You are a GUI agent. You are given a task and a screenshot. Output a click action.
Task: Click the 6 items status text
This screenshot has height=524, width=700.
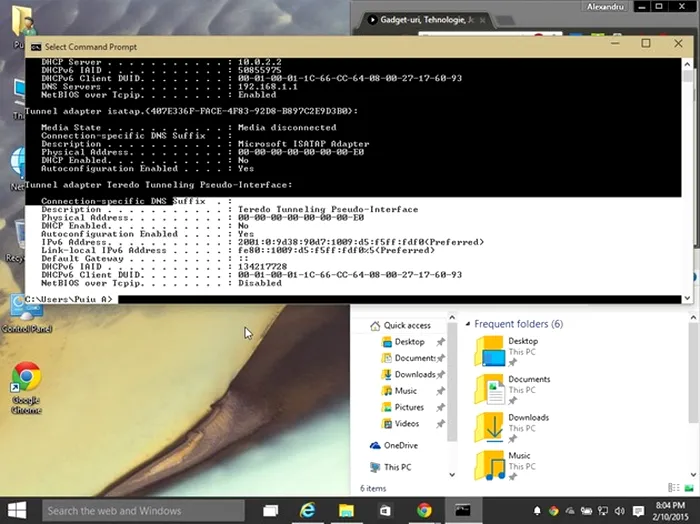(373, 488)
